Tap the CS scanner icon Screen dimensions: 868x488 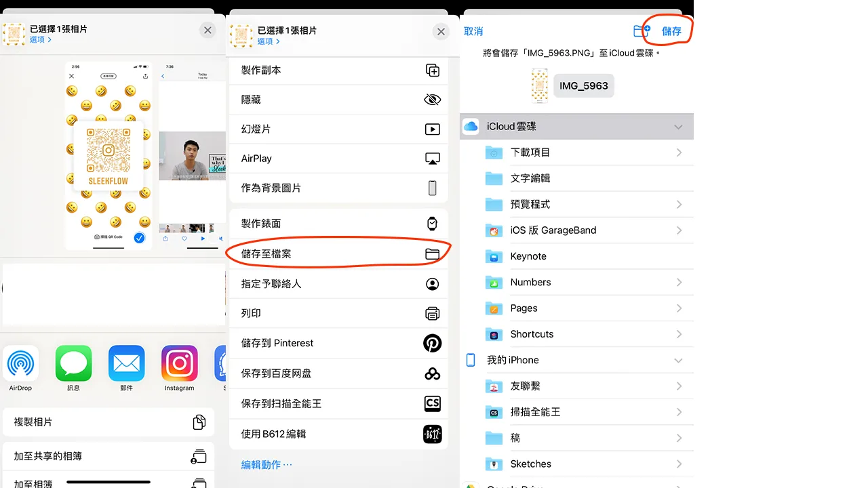point(432,403)
